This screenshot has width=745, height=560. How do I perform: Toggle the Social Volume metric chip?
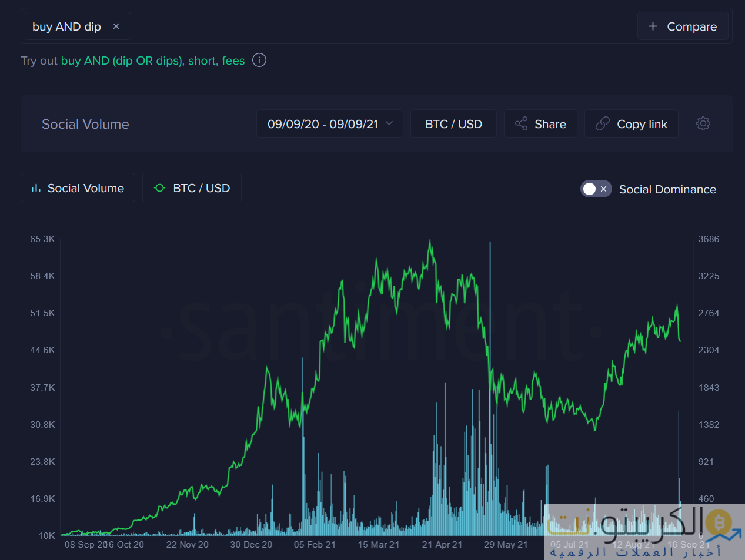coord(78,188)
